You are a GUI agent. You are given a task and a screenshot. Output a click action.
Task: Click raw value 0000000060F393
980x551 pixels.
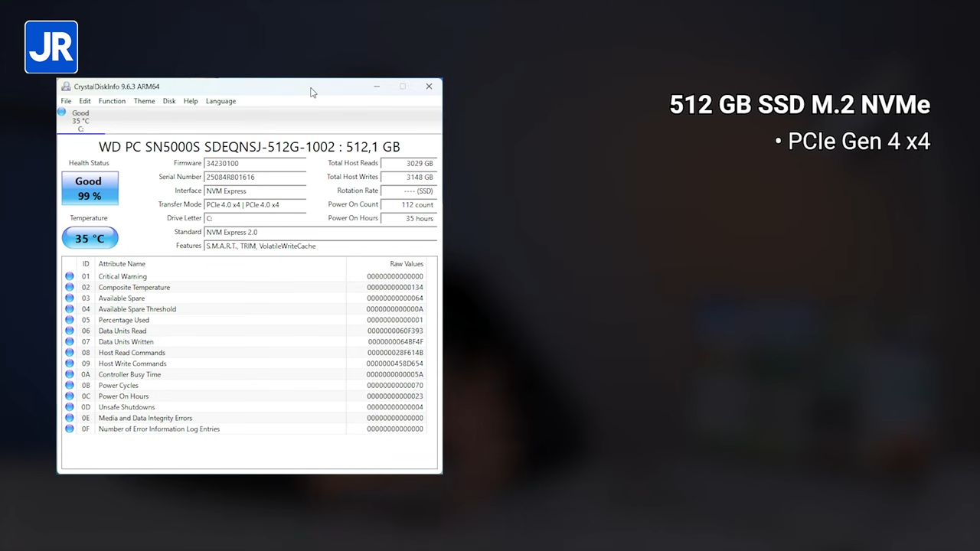tap(395, 331)
